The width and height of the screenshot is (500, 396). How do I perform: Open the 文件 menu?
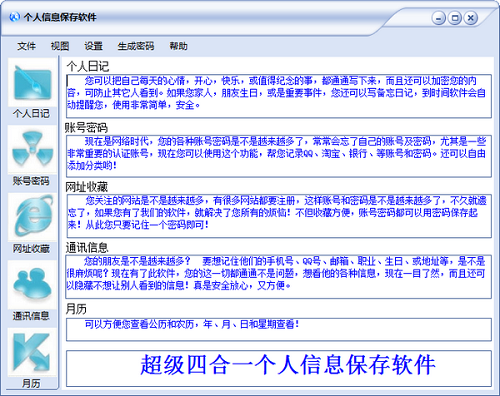pos(26,46)
